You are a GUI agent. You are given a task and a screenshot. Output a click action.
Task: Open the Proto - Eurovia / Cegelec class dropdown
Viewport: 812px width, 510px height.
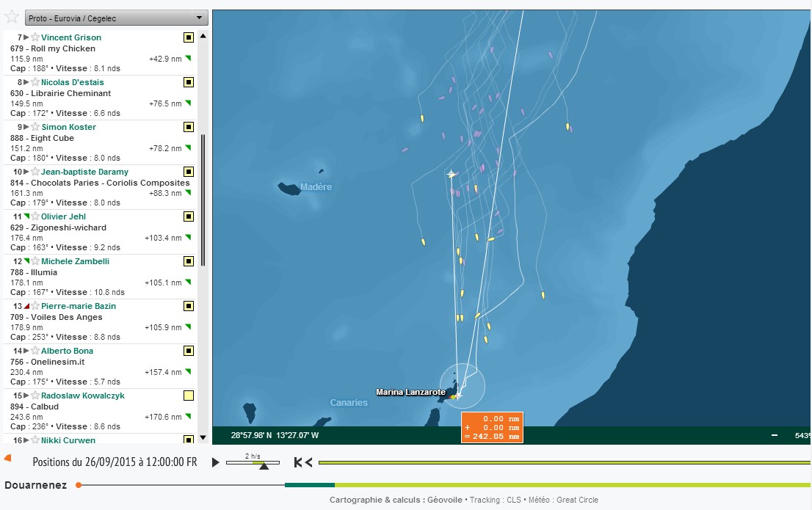[117, 18]
